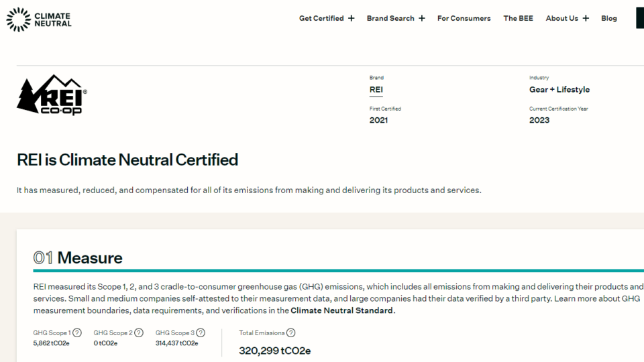Click the Current Certification Year 2023
The image size is (644, 362).
point(539,120)
